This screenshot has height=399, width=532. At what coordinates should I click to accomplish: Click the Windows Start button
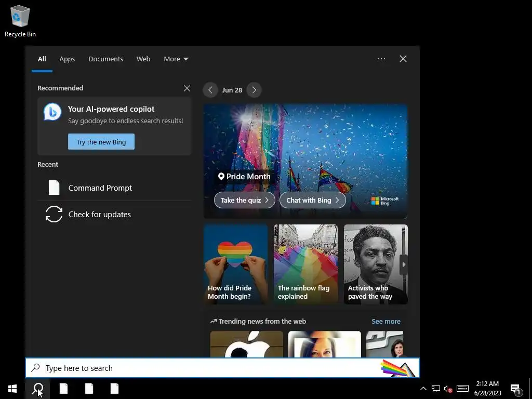(12, 389)
